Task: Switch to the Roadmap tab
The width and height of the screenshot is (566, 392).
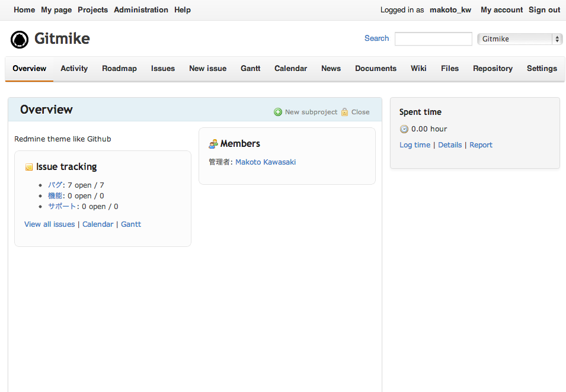Action: pyautogui.click(x=120, y=69)
